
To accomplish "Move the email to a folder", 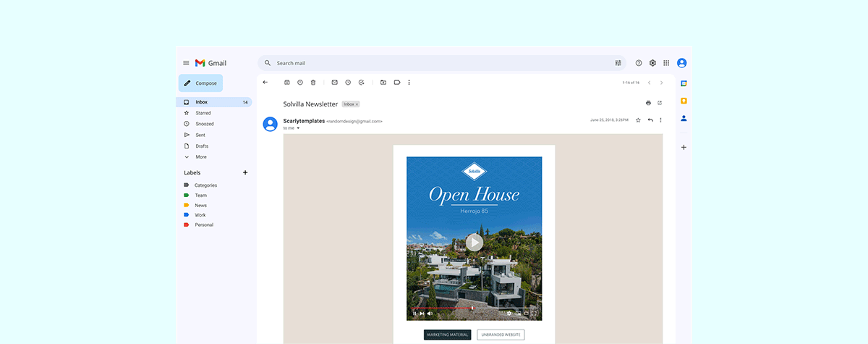I will click(x=383, y=83).
